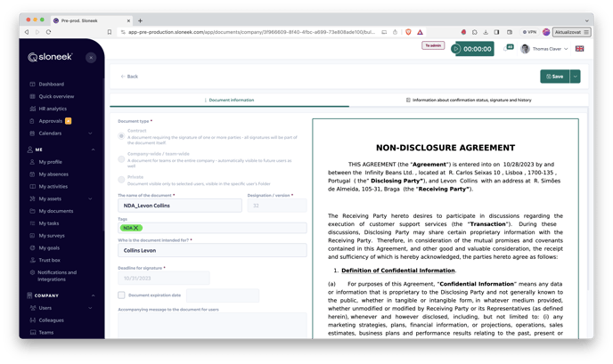Open the browser profile avatar icon

(546, 32)
